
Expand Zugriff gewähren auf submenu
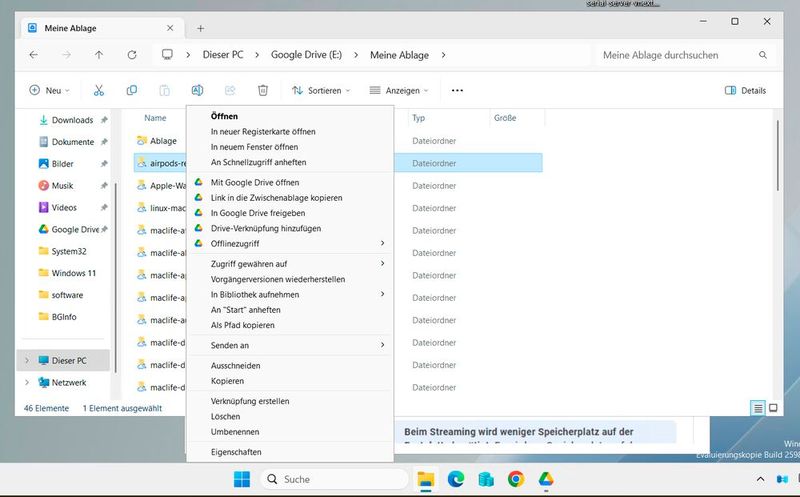click(x=382, y=264)
